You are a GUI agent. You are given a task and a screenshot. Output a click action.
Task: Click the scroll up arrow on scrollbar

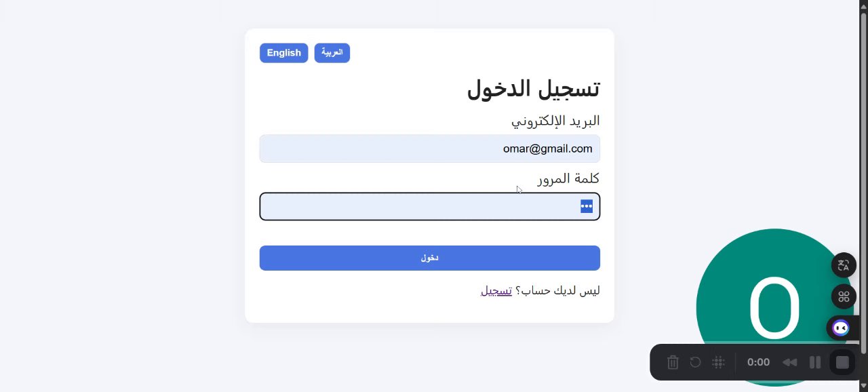click(863, 5)
